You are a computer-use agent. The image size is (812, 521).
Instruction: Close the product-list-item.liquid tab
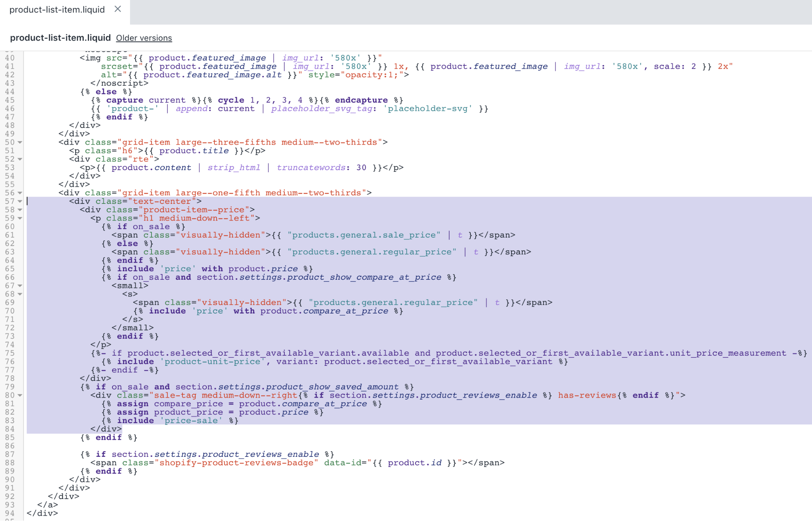click(118, 9)
